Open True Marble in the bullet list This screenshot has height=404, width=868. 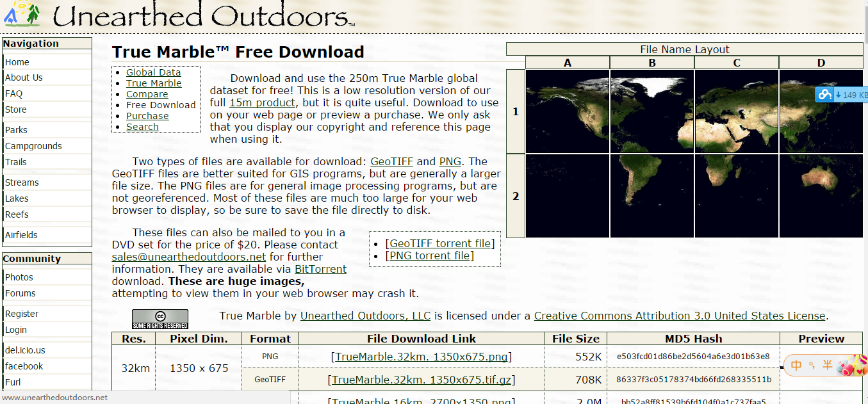click(154, 83)
